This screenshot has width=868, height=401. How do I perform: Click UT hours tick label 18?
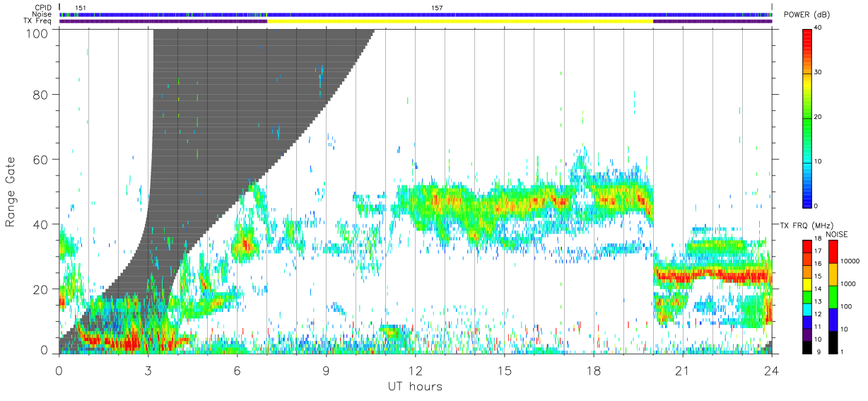pyautogui.click(x=594, y=370)
